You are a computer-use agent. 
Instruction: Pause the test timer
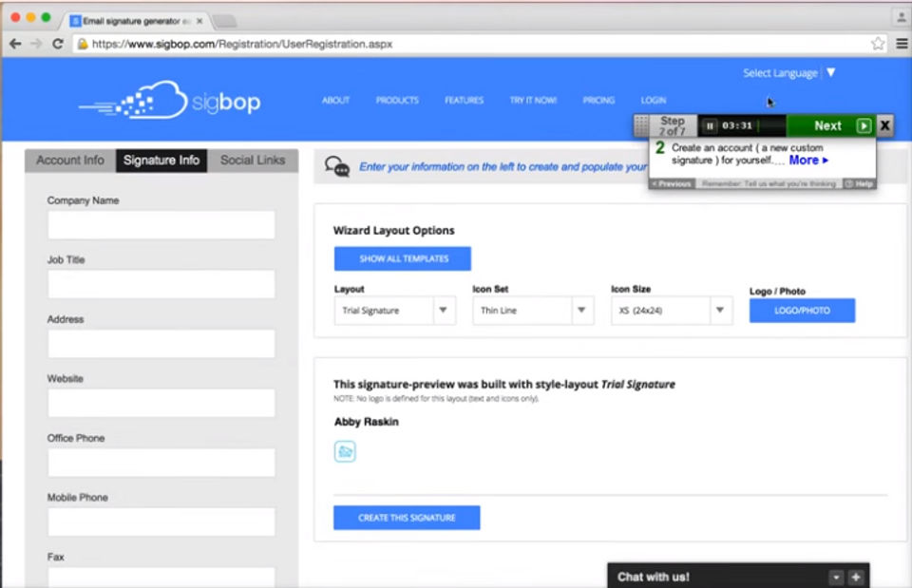coord(709,125)
